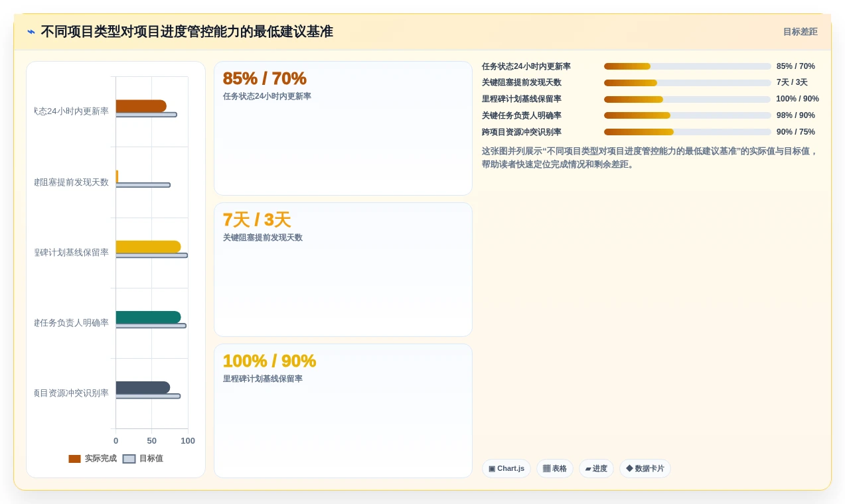This screenshot has height=504, width=845.
Task: Click the target bar for 阻塞提前发现天数
Action: (143, 185)
